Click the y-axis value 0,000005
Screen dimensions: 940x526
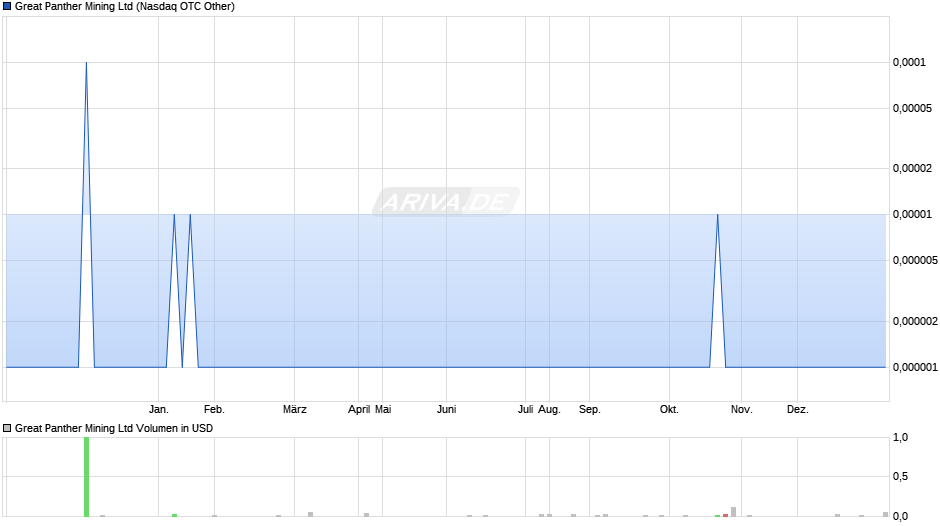pyautogui.click(x=915, y=260)
